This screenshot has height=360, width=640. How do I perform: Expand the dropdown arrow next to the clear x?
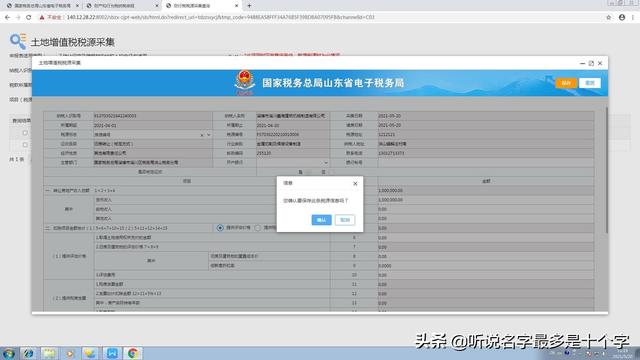pyautogui.click(x=209, y=135)
